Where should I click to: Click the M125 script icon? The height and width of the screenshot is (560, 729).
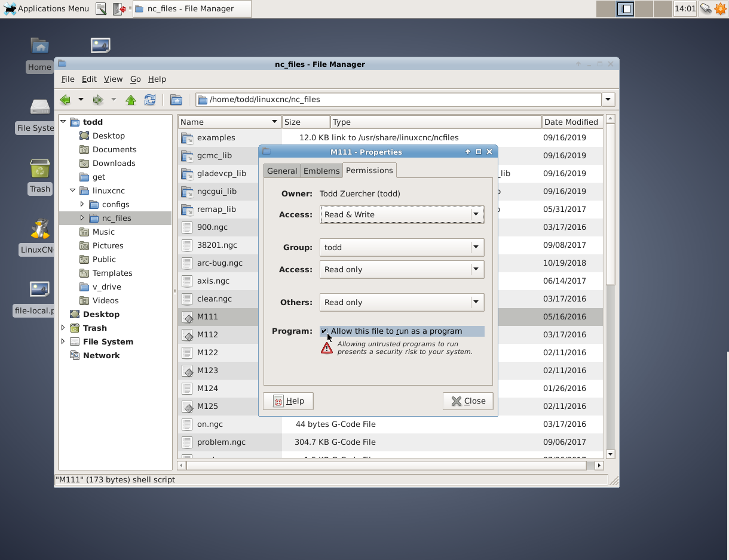pos(188,407)
